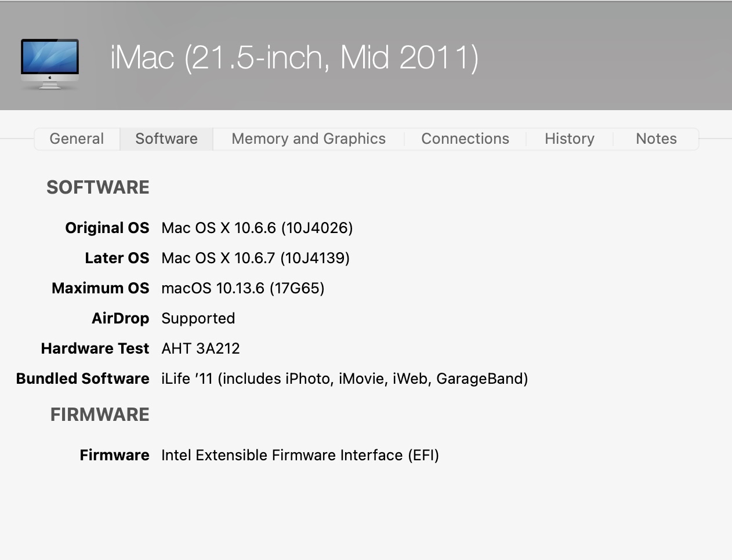Viewport: 732px width, 560px height.
Task: Select the Mac OS X 10.6.7 value
Action: (x=255, y=258)
